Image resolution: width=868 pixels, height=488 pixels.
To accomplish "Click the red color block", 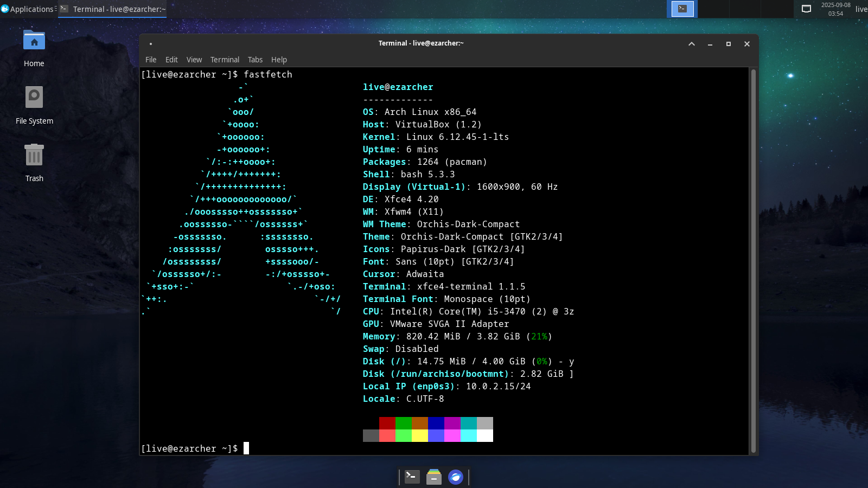I will (387, 423).
